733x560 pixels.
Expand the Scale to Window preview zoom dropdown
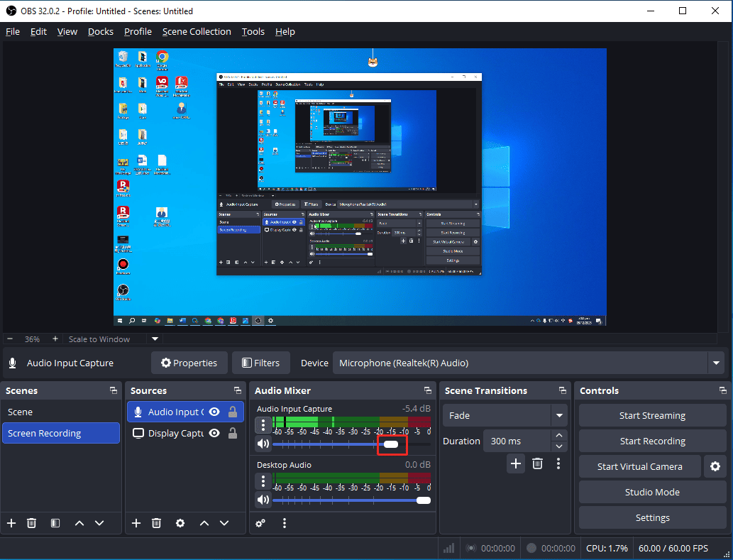[x=154, y=339]
